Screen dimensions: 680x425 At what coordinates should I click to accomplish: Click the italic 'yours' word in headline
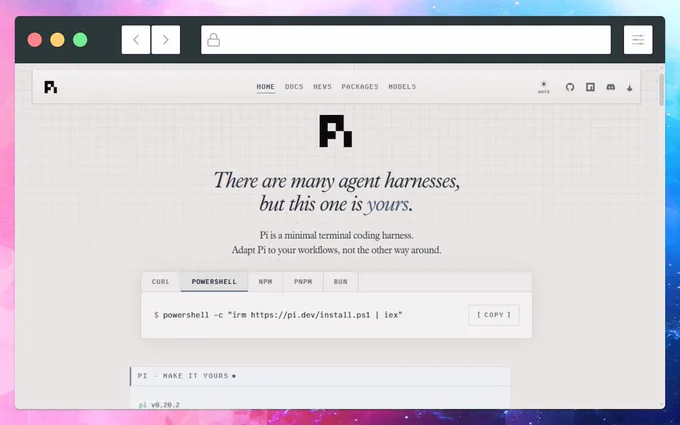click(x=387, y=204)
